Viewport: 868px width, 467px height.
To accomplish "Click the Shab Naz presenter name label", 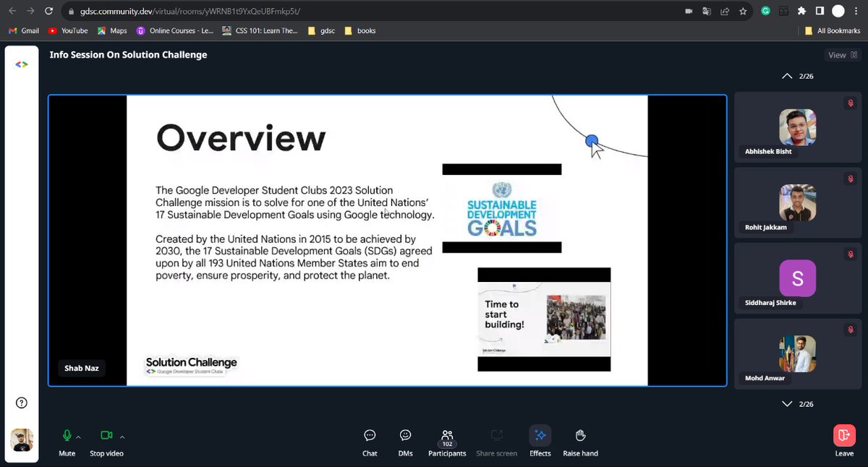I will [x=82, y=368].
